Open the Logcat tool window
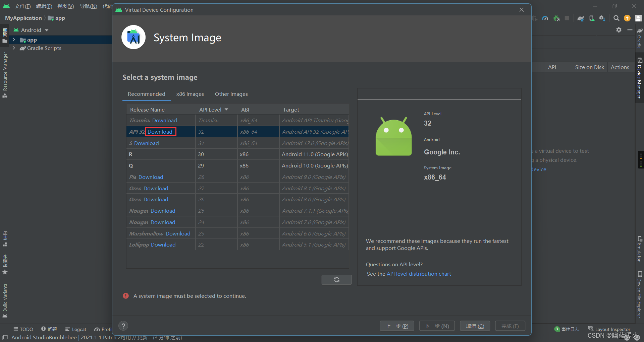 click(x=76, y=329)
